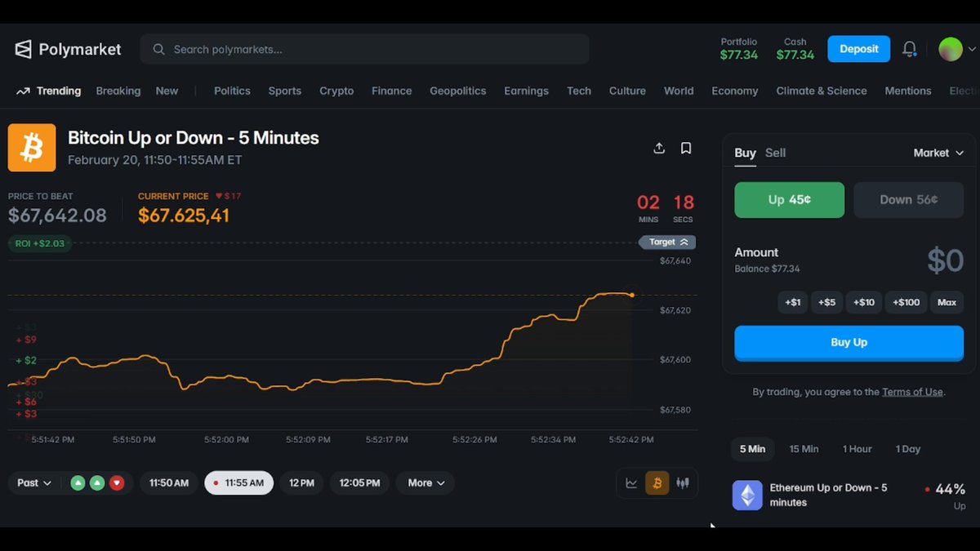Viewport: 980px width, 551px height.
Task: Select the 1 Day timeframe tab
Action: click(x=908, y=449)
